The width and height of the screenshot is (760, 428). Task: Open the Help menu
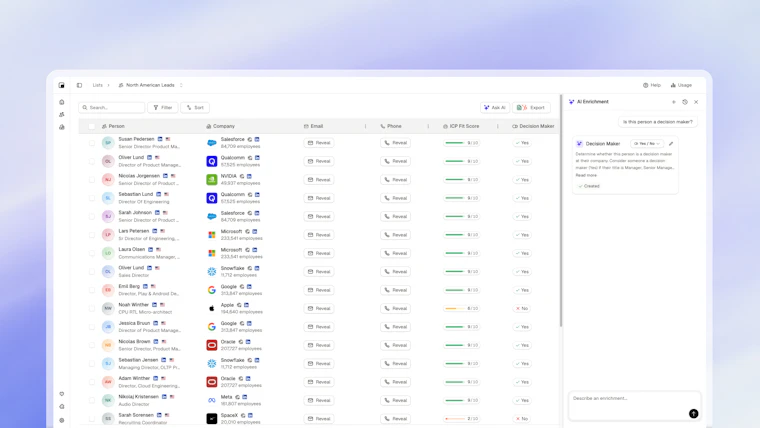[652, 85]
